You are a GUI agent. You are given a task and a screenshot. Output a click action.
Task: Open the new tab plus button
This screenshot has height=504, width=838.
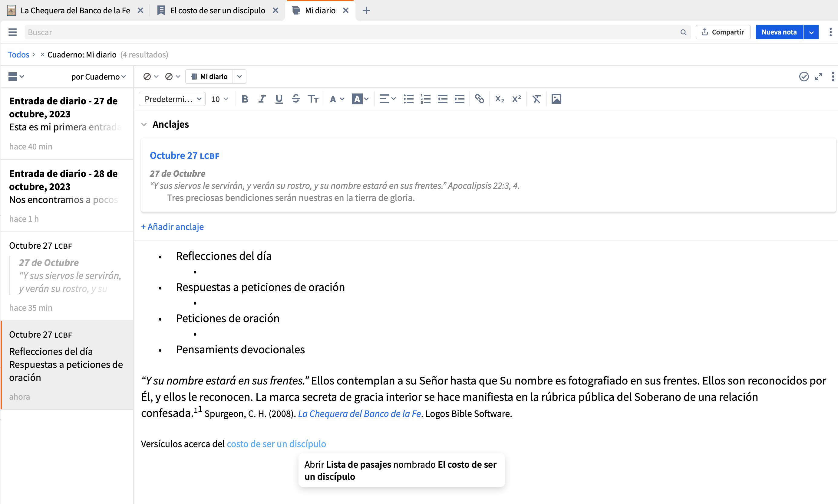click(x=366, y=10)
